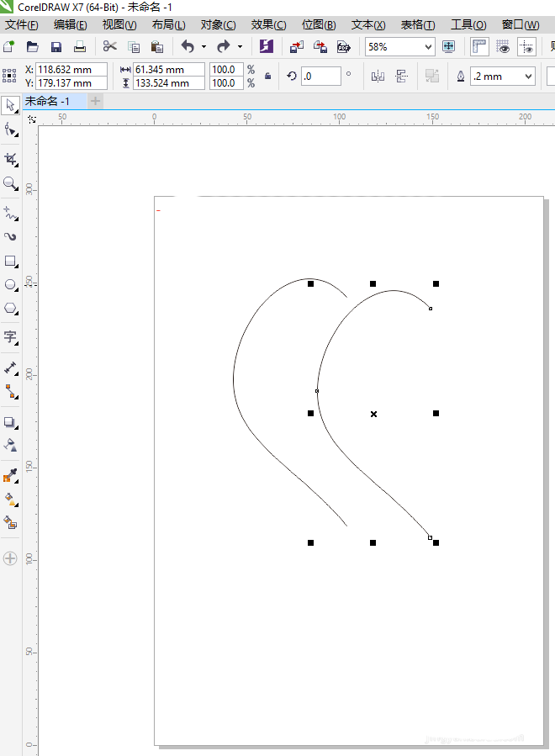Open the 位图(B) menu
The width and height of the screenshot is (555, 756).
(319, 24)
